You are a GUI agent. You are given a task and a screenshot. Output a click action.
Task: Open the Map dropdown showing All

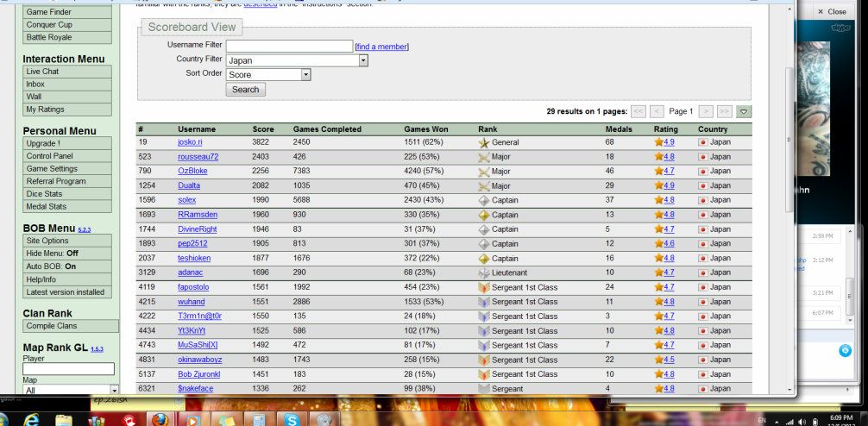[71, 390]
